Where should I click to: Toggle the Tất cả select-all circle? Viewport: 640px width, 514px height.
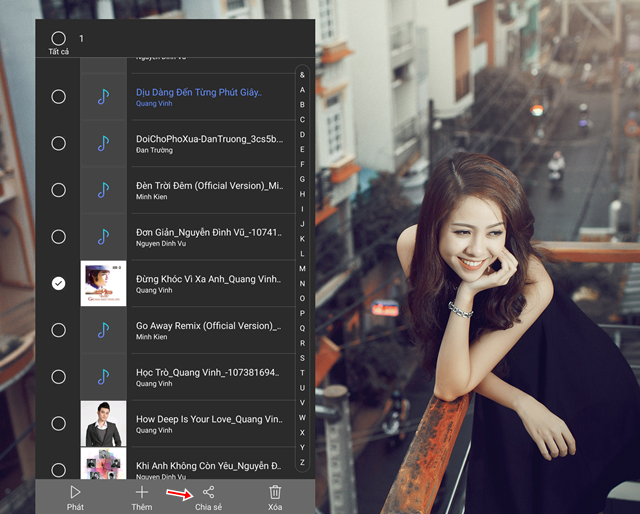point(58,38)
